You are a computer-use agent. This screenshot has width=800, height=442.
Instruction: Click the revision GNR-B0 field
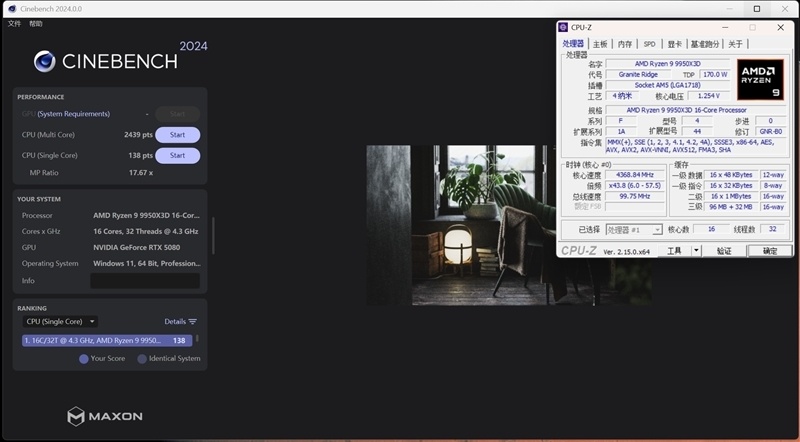(770, 132)
